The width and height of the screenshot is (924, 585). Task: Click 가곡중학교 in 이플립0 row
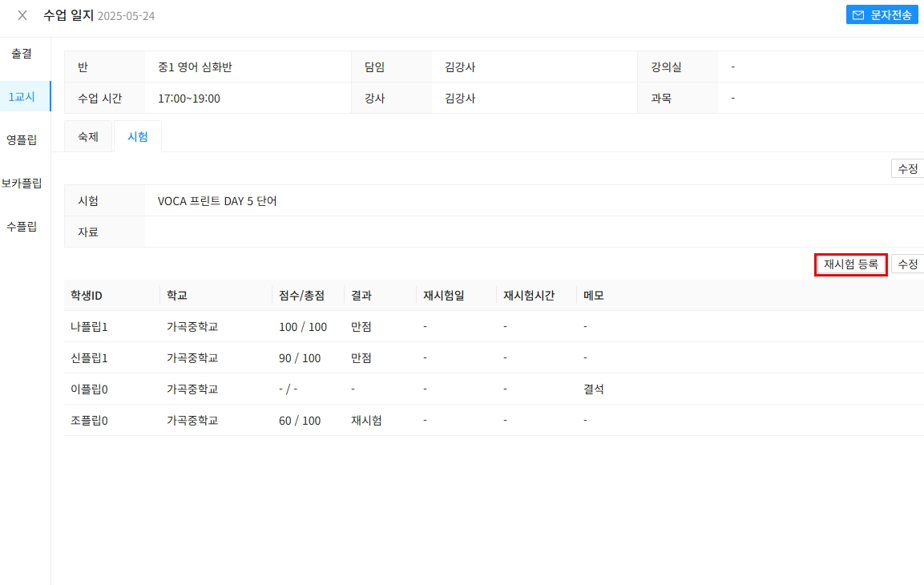tap(192, 389)
